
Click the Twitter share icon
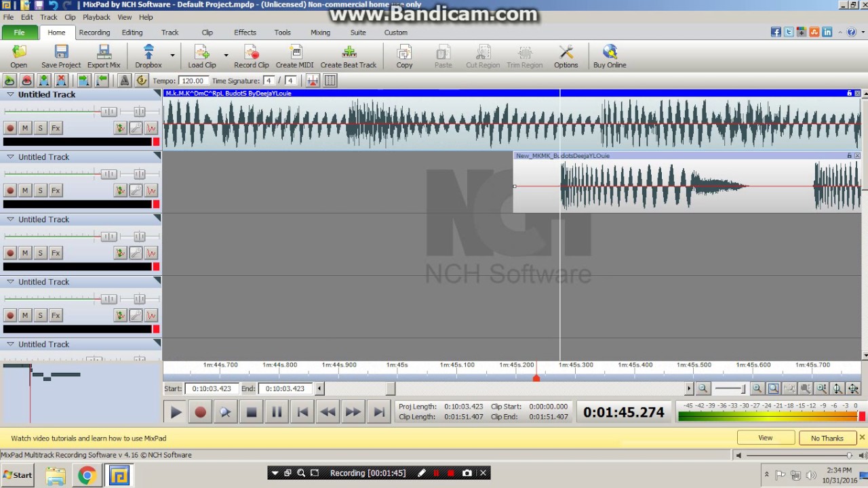789,32
